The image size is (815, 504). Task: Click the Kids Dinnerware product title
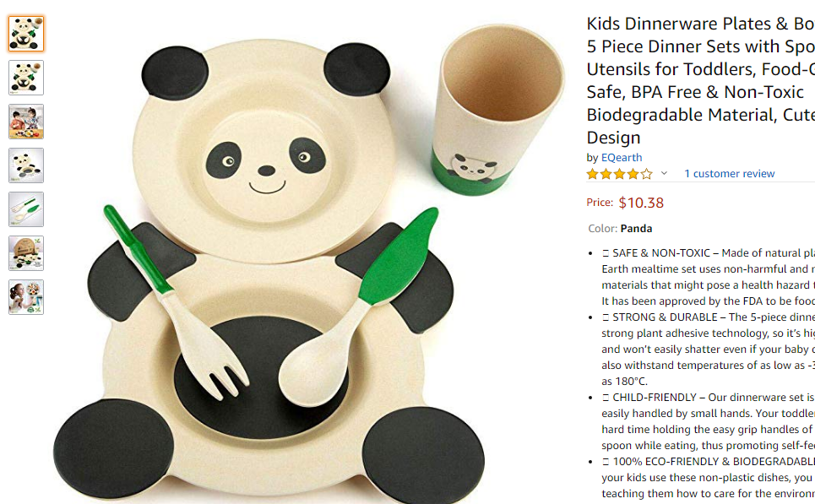701,80
